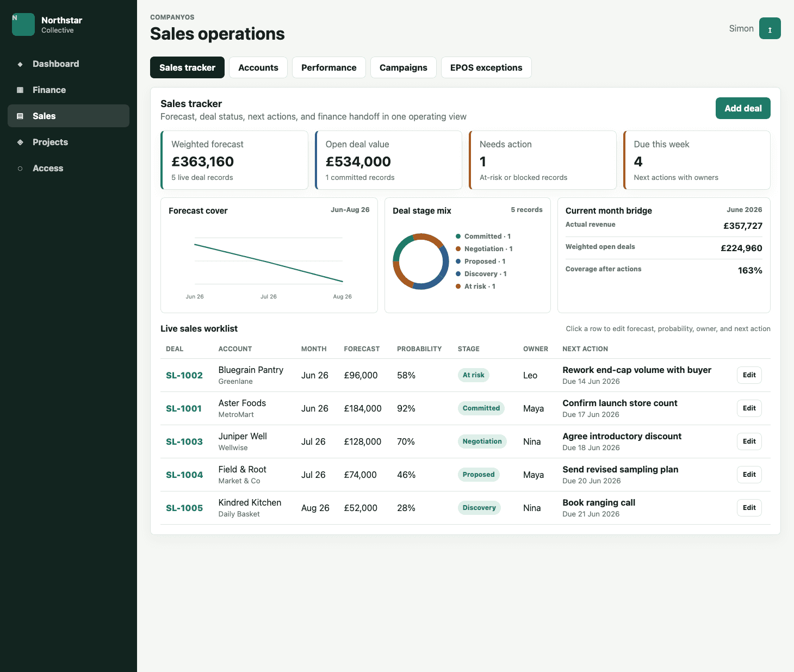
Task: Edit the SL-1002 Bluegrain Pantry row
Action: pos(749,375)
